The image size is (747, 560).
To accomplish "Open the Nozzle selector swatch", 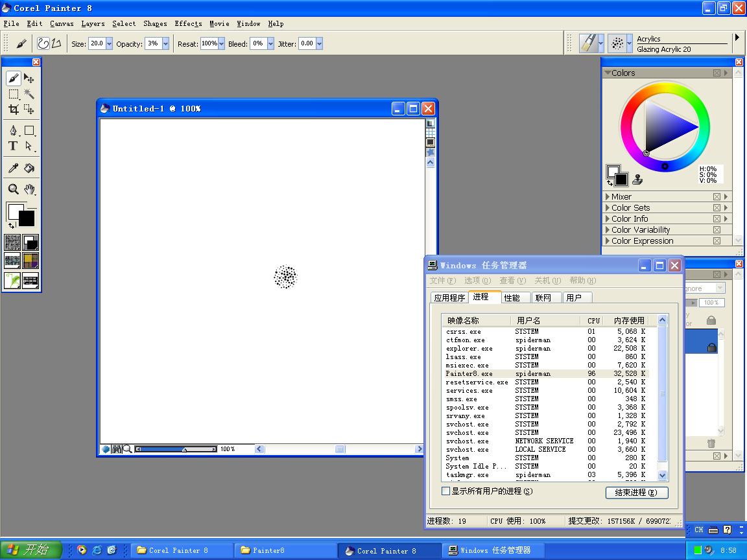I will tap(12, 281).
